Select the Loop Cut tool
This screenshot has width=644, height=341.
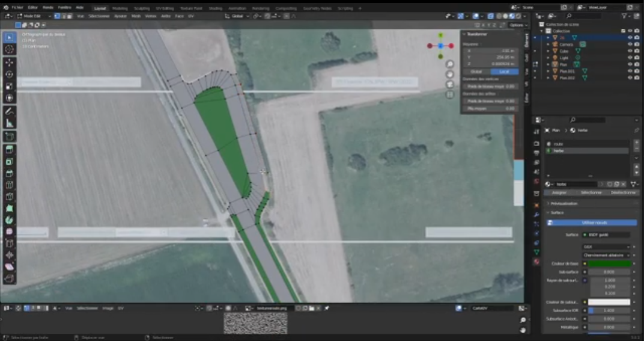pyautogui.click(x=10, y=185)
